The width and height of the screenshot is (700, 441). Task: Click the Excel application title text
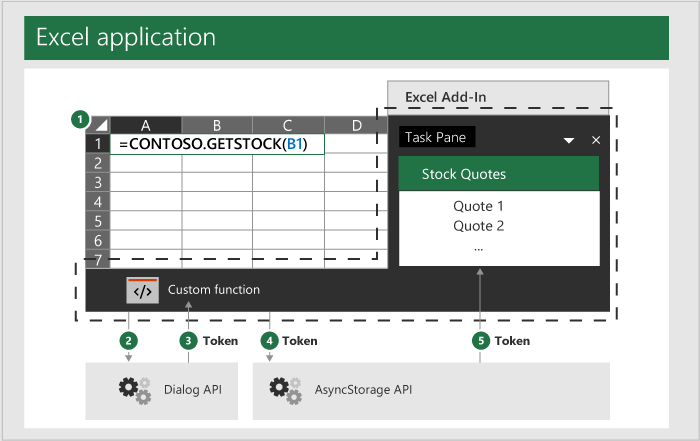[126, 37]
